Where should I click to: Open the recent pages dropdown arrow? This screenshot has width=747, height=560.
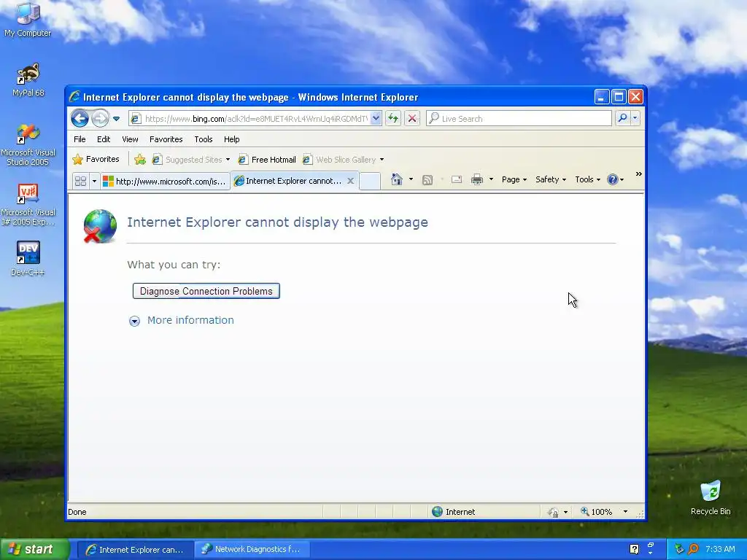[116, 119]
